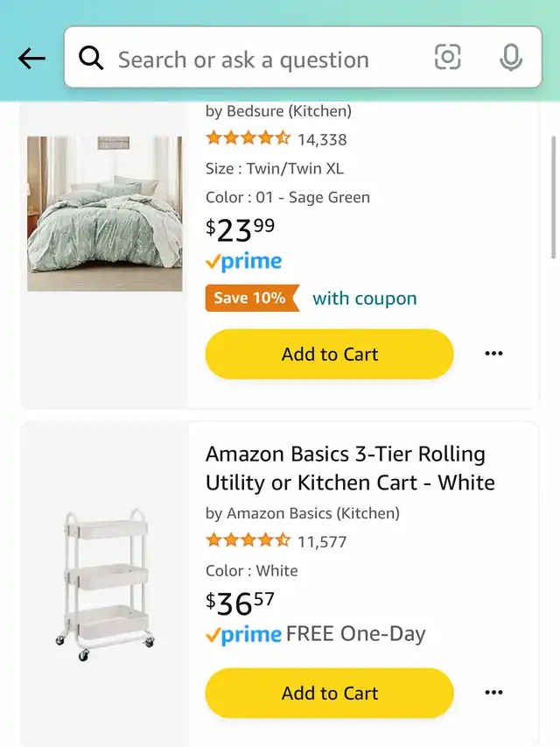This screenshot has width=560, height=747.
Task: Tap the back arrow icon
Action: pyautogui.click(x=31, y=59)
